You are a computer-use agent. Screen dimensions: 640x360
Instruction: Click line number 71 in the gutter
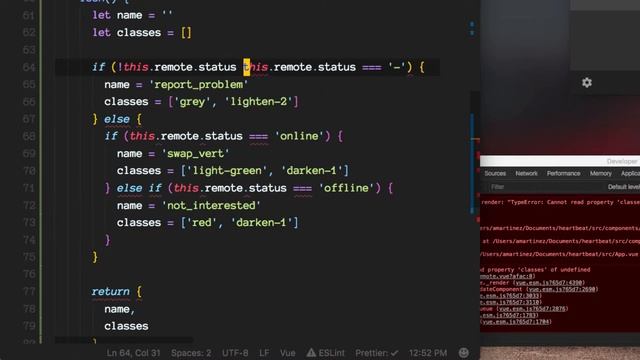(29, 188)
